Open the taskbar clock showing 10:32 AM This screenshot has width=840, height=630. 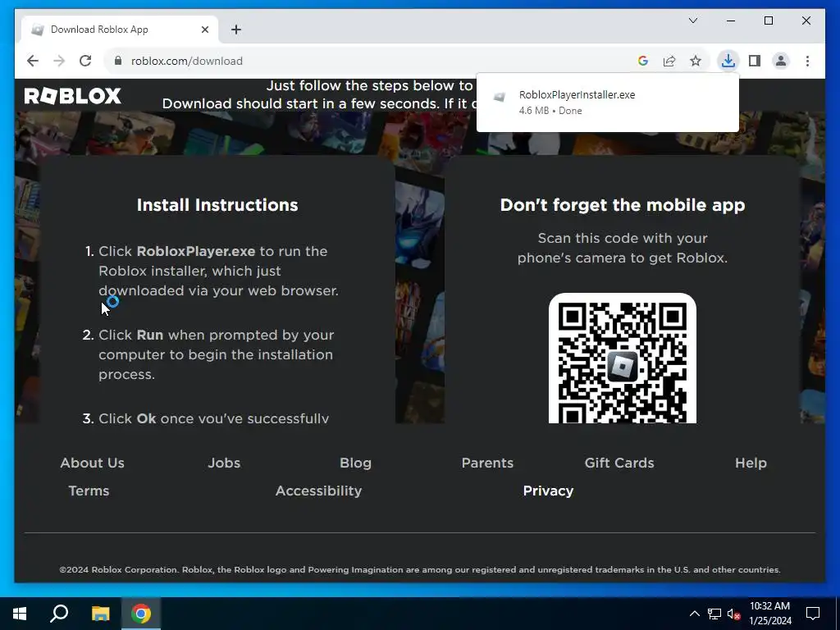point(769,614)
